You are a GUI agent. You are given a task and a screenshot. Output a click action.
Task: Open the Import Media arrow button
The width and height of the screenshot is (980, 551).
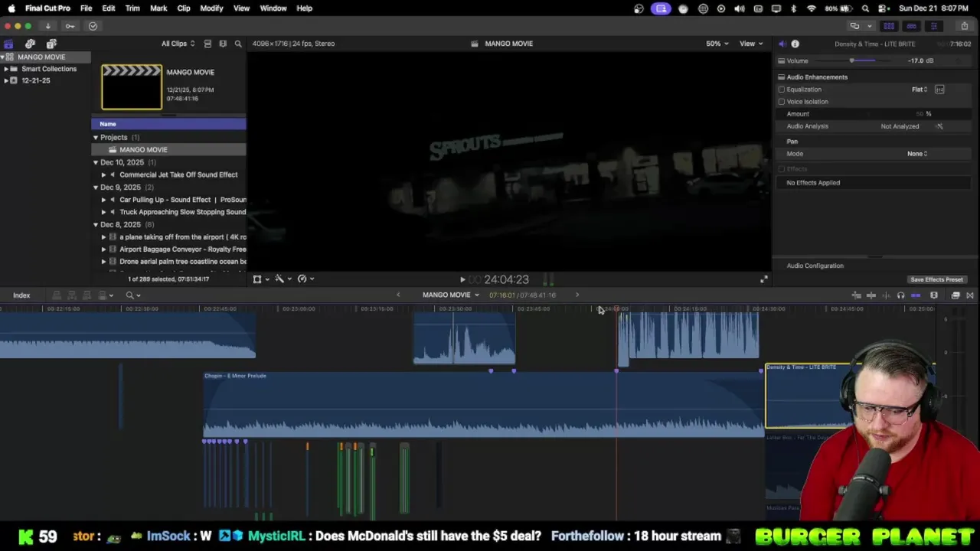[47, 26]
